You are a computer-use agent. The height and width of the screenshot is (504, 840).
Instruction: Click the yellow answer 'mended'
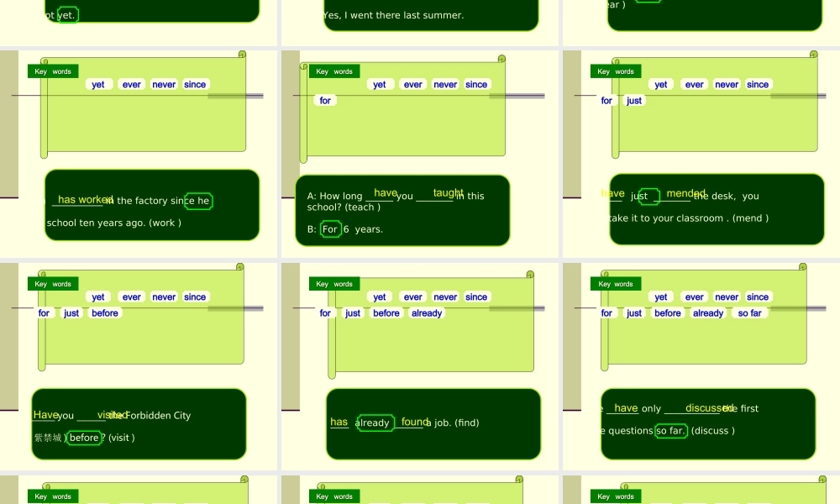(685, 193)
